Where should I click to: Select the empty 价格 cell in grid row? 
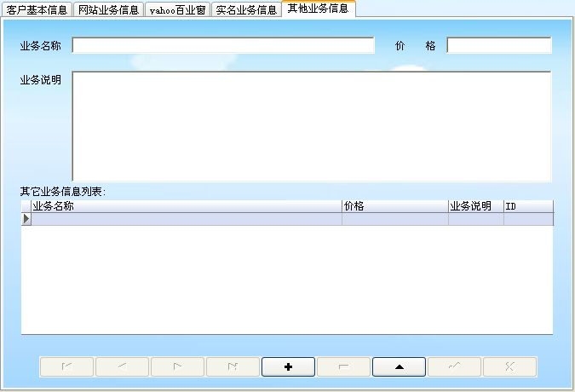[395, 219]
